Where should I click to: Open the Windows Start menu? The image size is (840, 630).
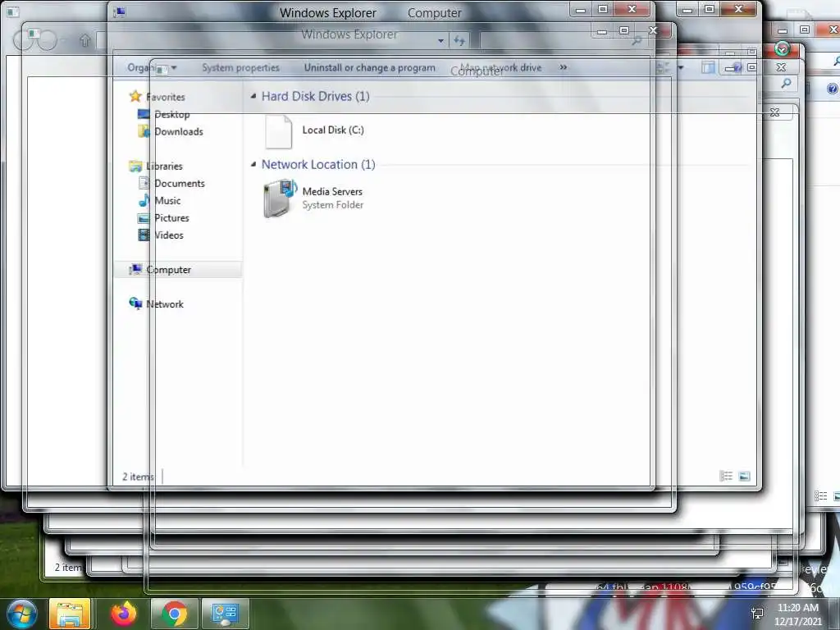pyautogui.click(x=21, y=614)
